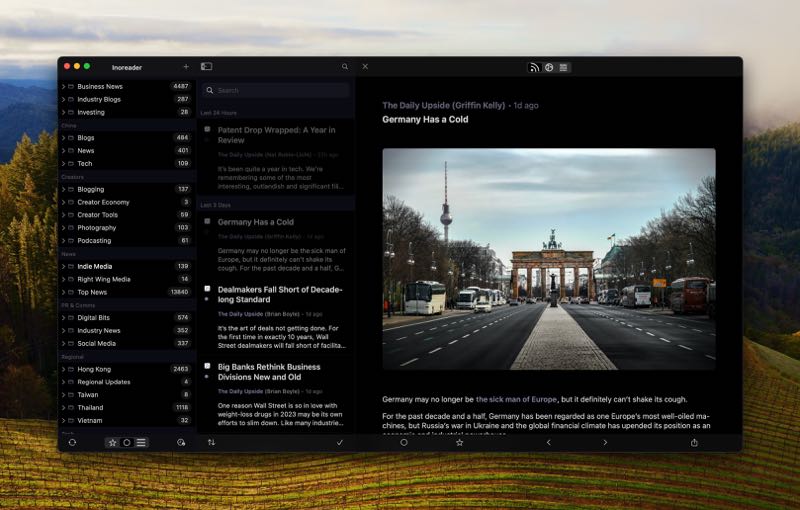Show unread items filter in sidebar
Viewport: 800px width, 510px height.
coord(127,442)
